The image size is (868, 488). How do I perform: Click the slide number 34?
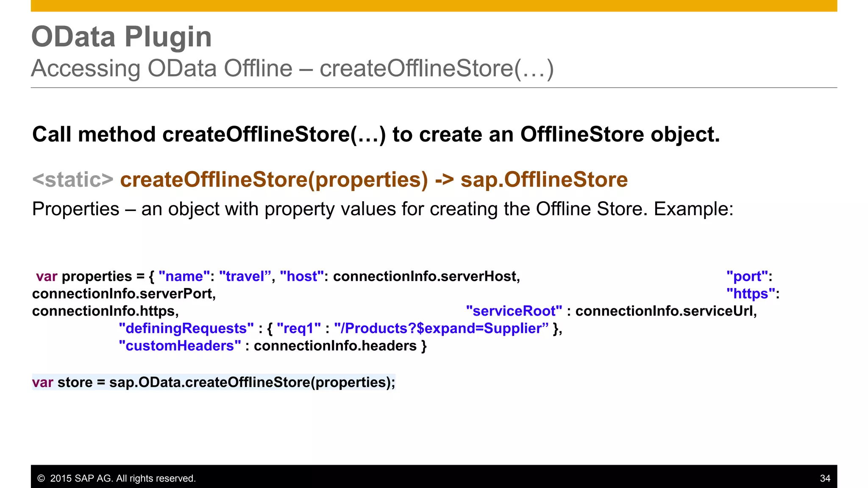[x=825, y=478]
